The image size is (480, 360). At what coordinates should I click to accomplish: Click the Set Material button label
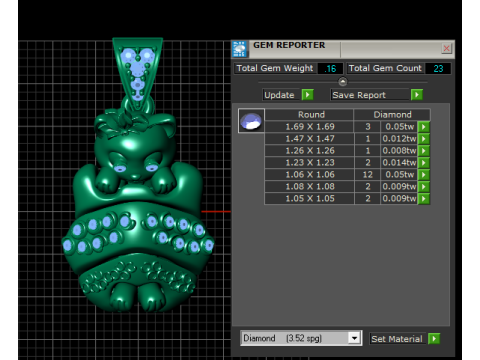coord(397,339)
